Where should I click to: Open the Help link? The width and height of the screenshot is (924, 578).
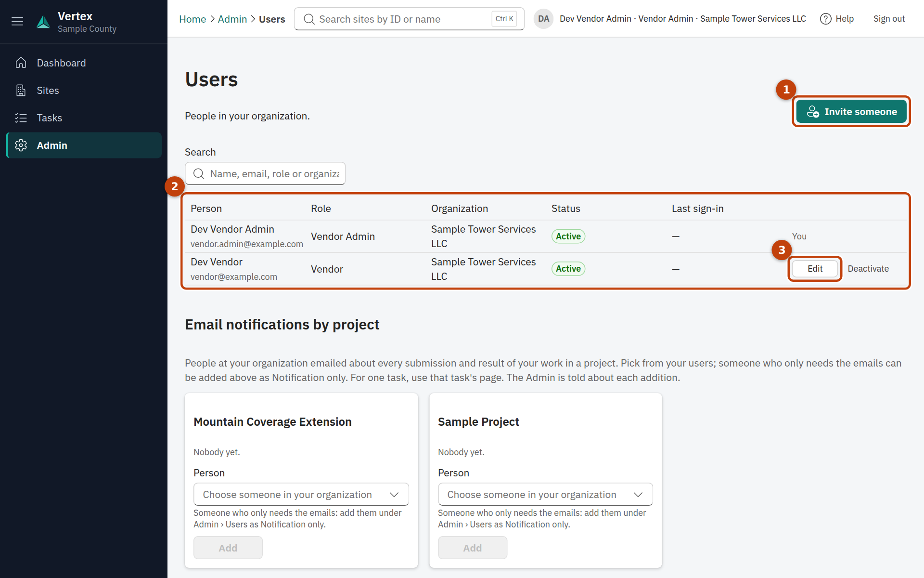pyautogui.click(x=837, y=19)
